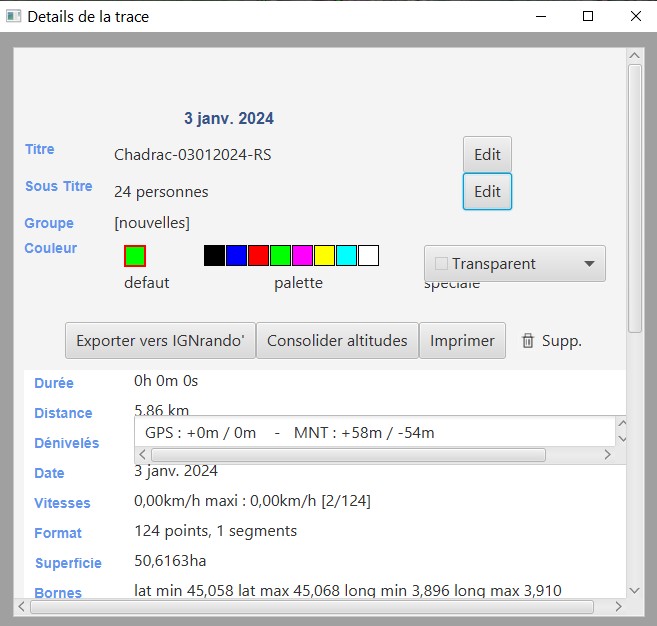Click the main vertical scrollbar down arrow

pyautogui.click(x=634, y=590)
